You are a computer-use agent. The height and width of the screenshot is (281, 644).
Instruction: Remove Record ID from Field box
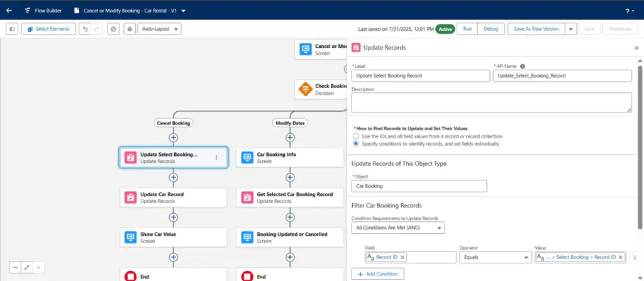point(402,257)
